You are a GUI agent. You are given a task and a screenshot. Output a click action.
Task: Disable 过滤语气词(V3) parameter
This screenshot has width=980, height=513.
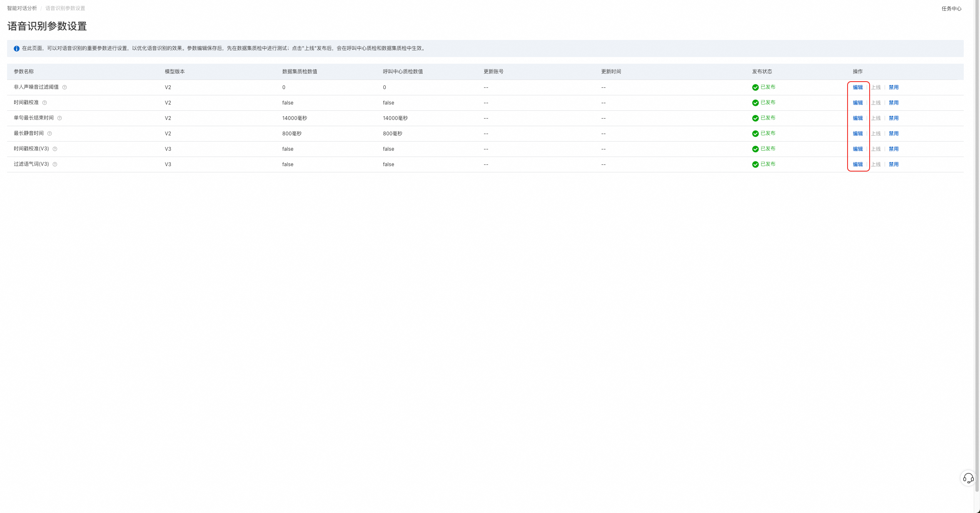[x=893, y=164]
